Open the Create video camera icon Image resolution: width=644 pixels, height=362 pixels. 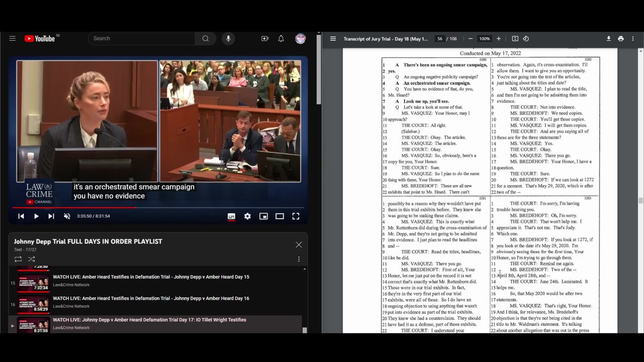tap(265, 39)
